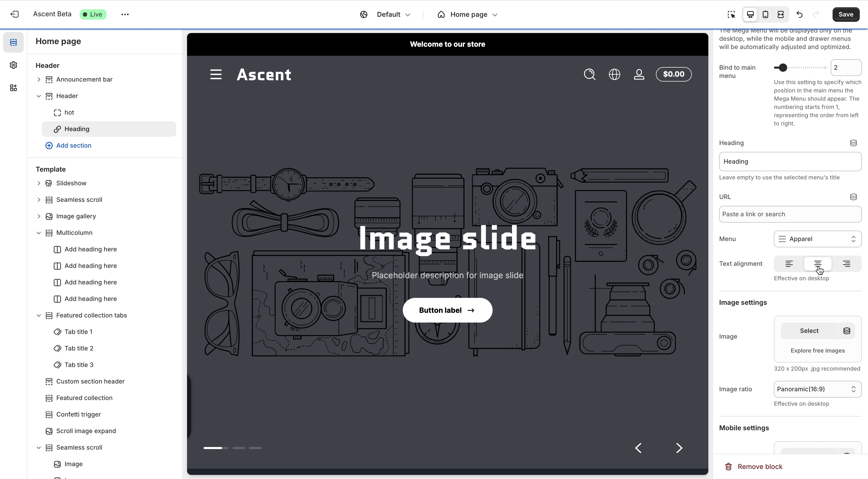Viewport: 868px width, 479px height.
Task: Open theme settings gear in sidebar
Action: 13,65
